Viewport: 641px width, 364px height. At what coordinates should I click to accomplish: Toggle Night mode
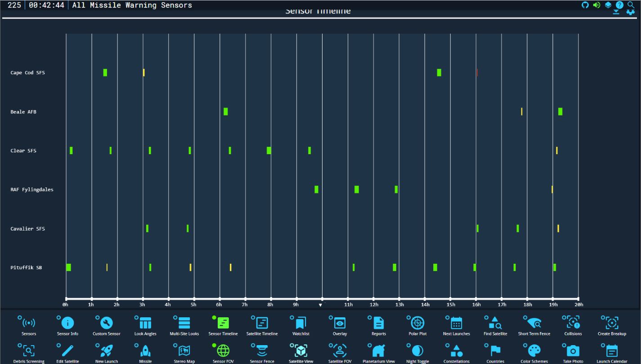coord(417,351)
